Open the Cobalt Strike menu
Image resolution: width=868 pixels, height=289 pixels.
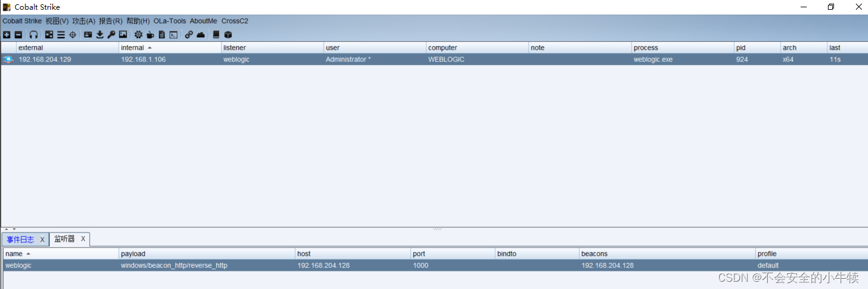[22, 21]
